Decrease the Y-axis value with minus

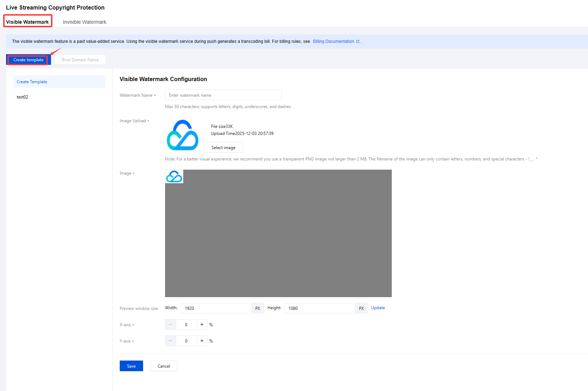coord(170,341)
